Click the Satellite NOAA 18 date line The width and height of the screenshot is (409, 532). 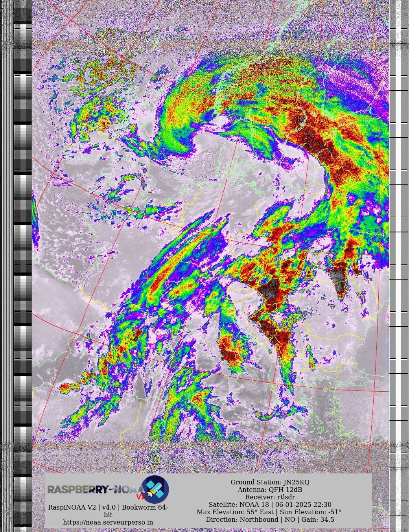(270, 504)
